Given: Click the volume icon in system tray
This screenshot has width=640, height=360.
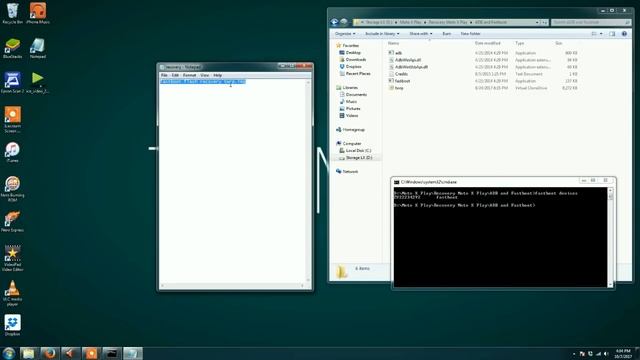Looking at the screenshot, I should point(606,354).
